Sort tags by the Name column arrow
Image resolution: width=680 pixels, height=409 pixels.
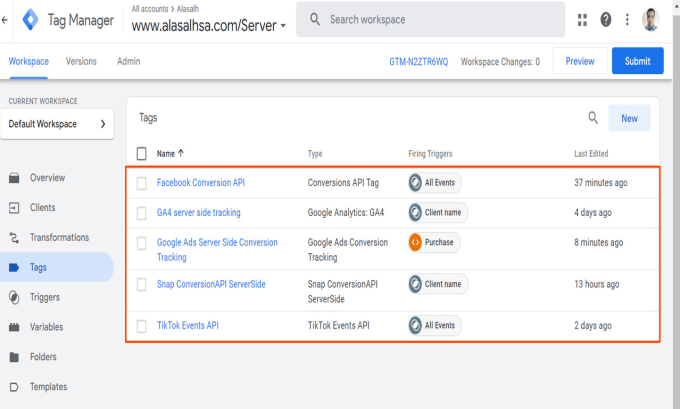181,153
